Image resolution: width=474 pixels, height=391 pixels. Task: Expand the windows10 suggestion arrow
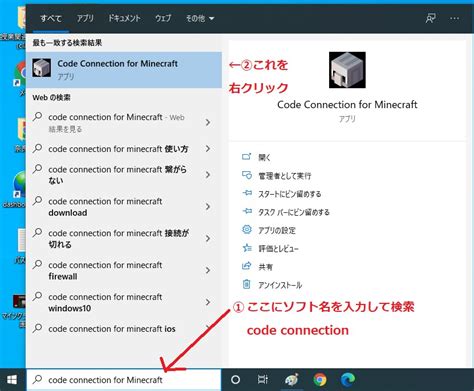click(208, 302)
